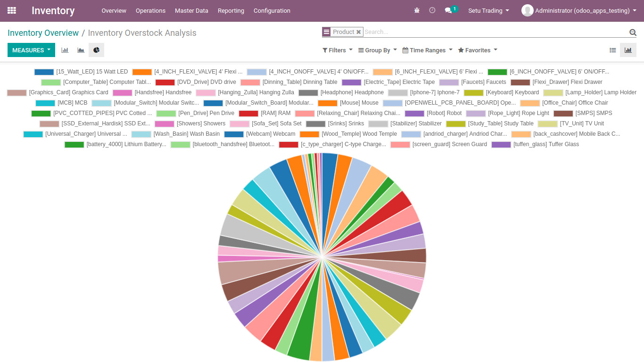Image resolution: width=644 pixels, height=362 pixels.
Task: Click the search magnifier icon
Action: coord(633,32)
